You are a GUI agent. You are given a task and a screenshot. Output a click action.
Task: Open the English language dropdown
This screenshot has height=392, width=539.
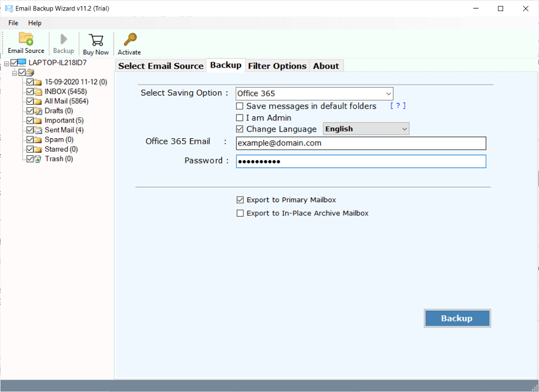pyautogui.click(x=366, y=129)
